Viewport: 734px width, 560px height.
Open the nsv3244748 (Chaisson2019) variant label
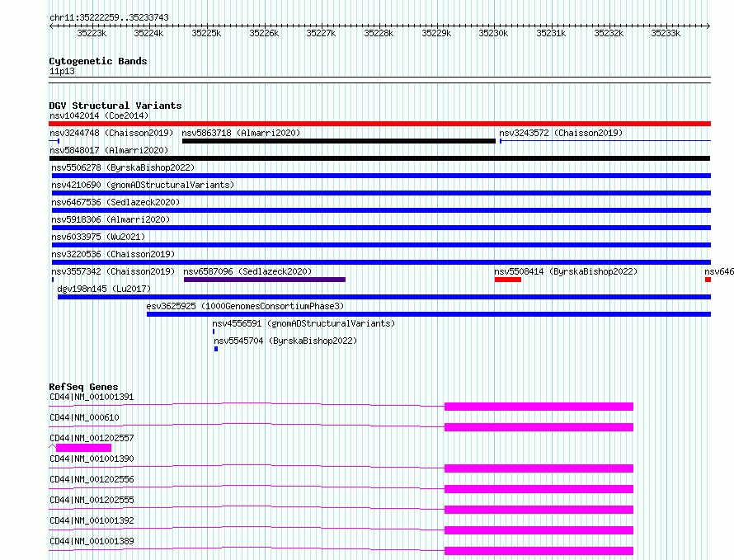pyautogui.click(x=111, y=133)
